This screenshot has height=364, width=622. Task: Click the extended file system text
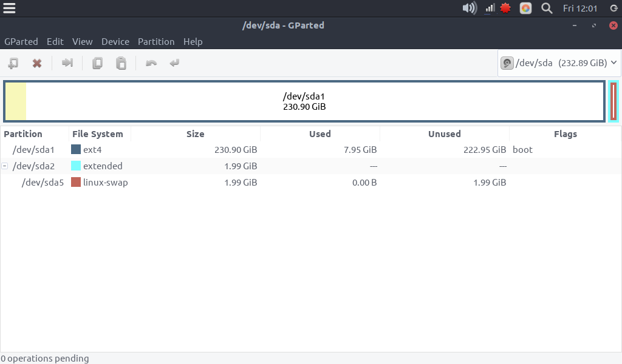pyautogui.click(x=103, y=166)
